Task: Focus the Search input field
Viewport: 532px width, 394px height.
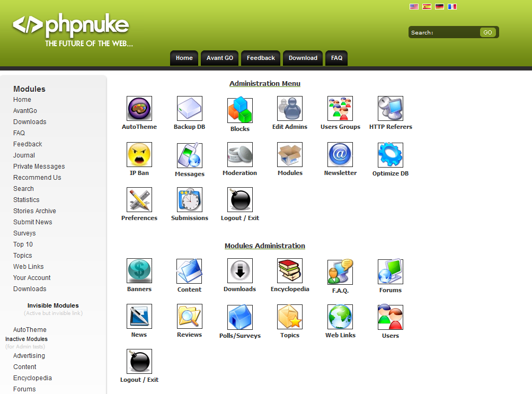Action: (x=456, y=32)
